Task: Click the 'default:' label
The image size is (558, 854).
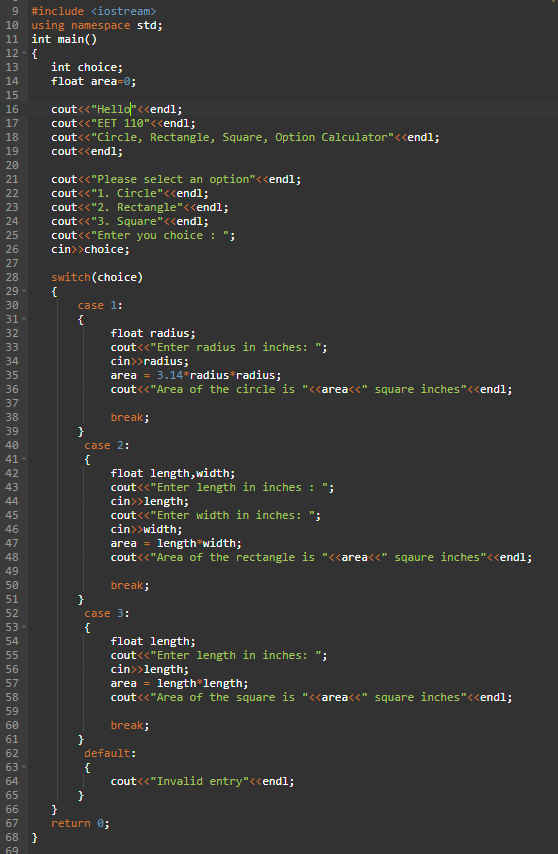Action: click(x=111, y=753)
